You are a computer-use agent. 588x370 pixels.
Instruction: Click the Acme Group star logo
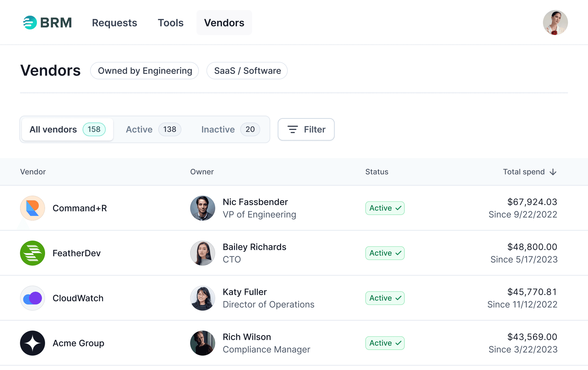click(32, 343)
